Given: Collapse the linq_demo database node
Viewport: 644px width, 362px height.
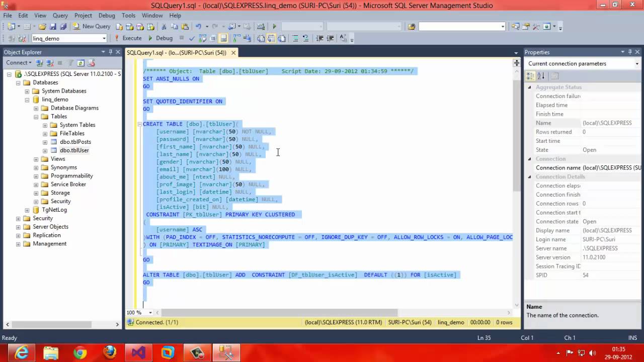Looking at the screenshot, I should pyautogui.click(x=27, y=100).
